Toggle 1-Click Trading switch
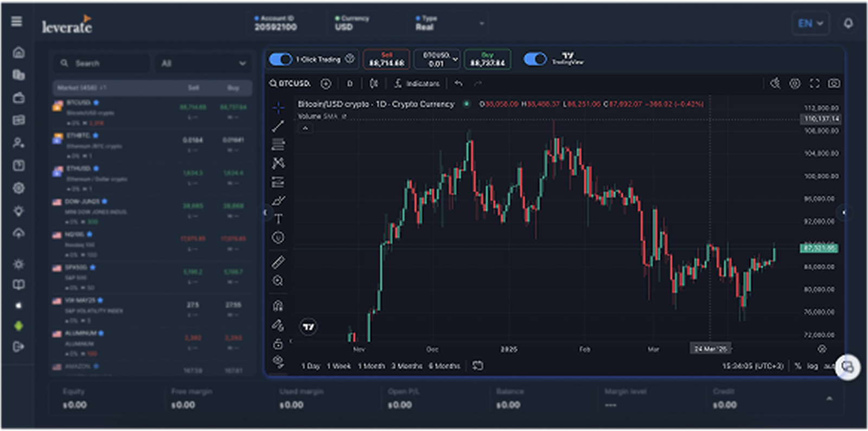The width and height of the screenshot is (868, 431). pyautogui.click(x=280, y=59)
